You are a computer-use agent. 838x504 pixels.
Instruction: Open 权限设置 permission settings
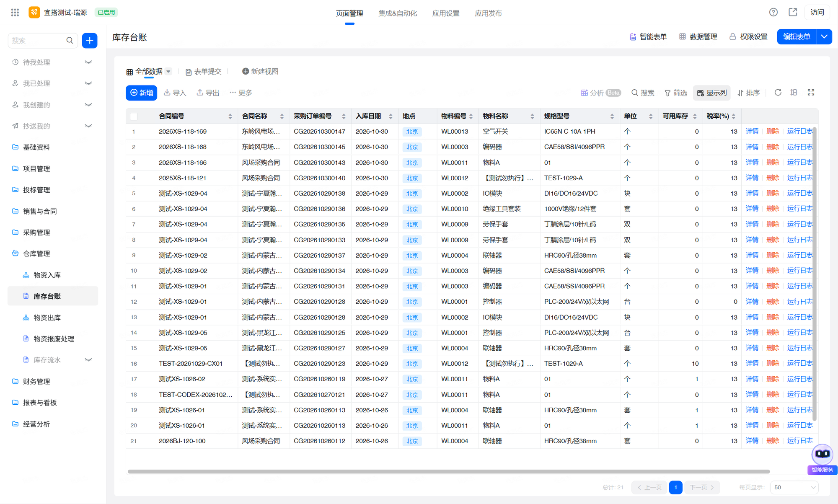(748, 37)
